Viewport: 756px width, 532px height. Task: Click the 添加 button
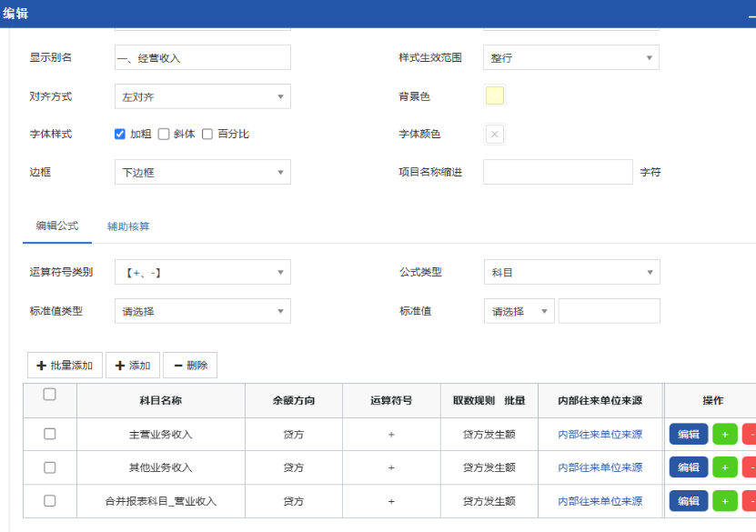tap(133, 366)
